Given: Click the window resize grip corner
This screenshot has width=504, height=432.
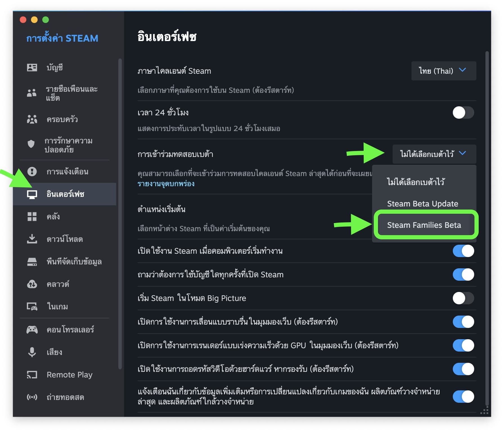Looking at the screenshot, I should [x=484, y=411].
